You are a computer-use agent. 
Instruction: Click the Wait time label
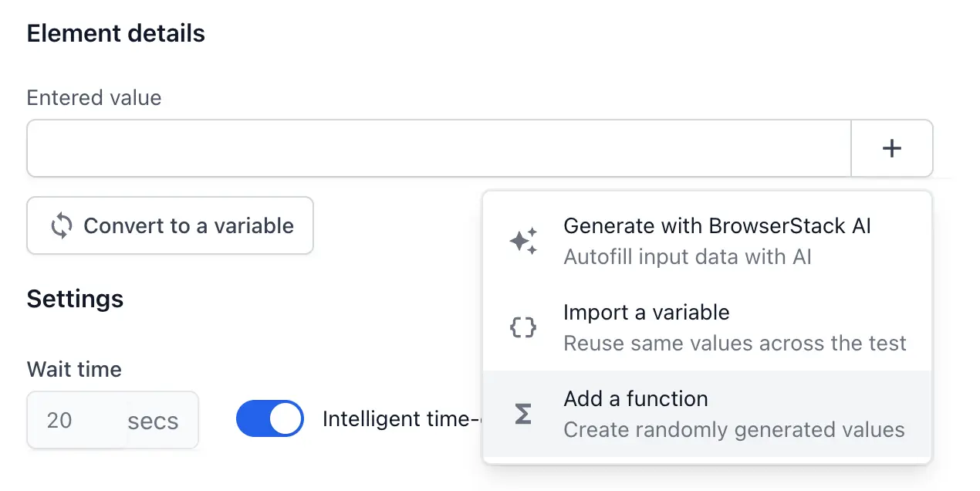click(x=74, y=369)
